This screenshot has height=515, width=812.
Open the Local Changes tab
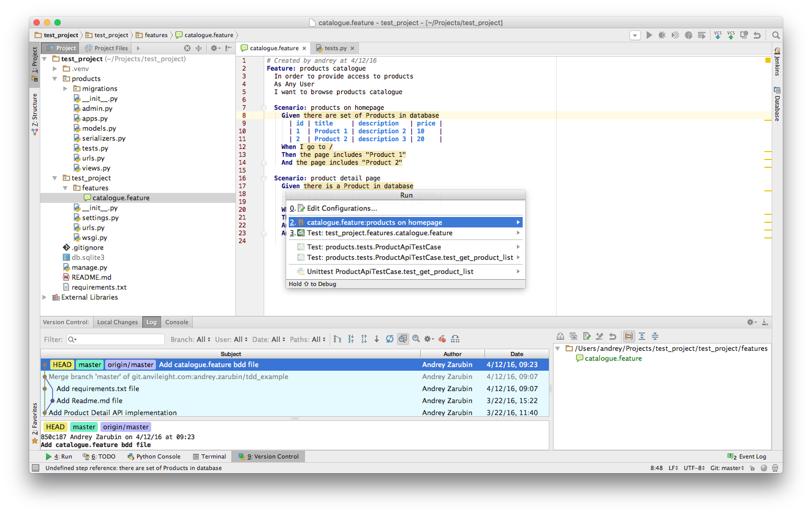click(117, 322)
